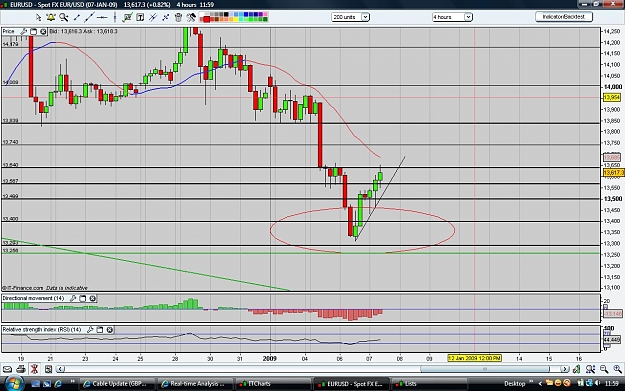Click the horizontal scrollbar right arrow
The height and width of the screenshot is (391, 625).
click(564, 369)
